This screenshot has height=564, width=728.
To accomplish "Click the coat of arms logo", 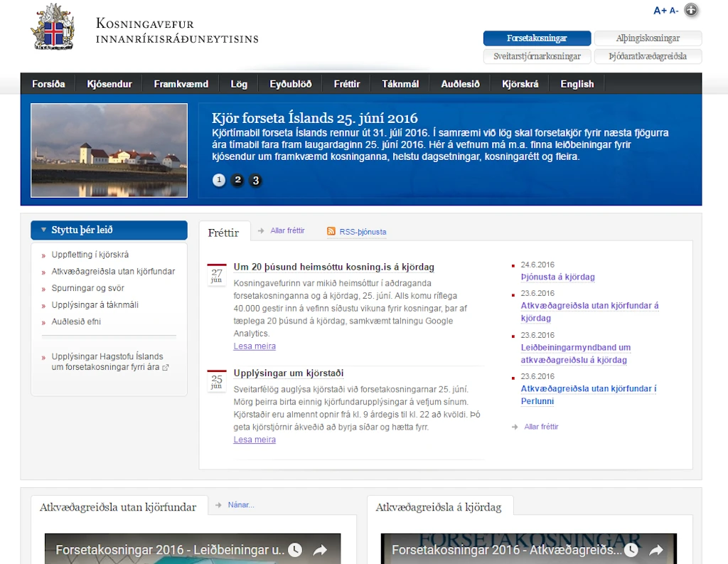I will (x=53, y=27).
